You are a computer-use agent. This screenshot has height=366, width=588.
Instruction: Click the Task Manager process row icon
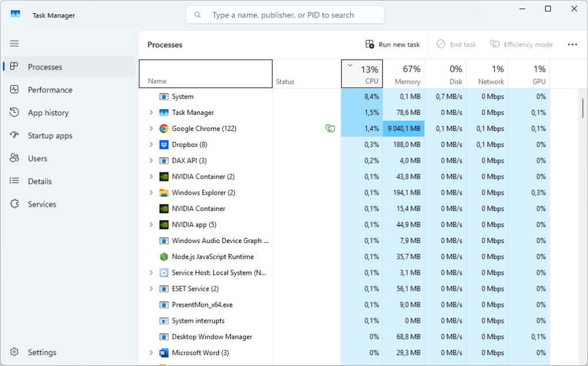[x=164, y=113]
